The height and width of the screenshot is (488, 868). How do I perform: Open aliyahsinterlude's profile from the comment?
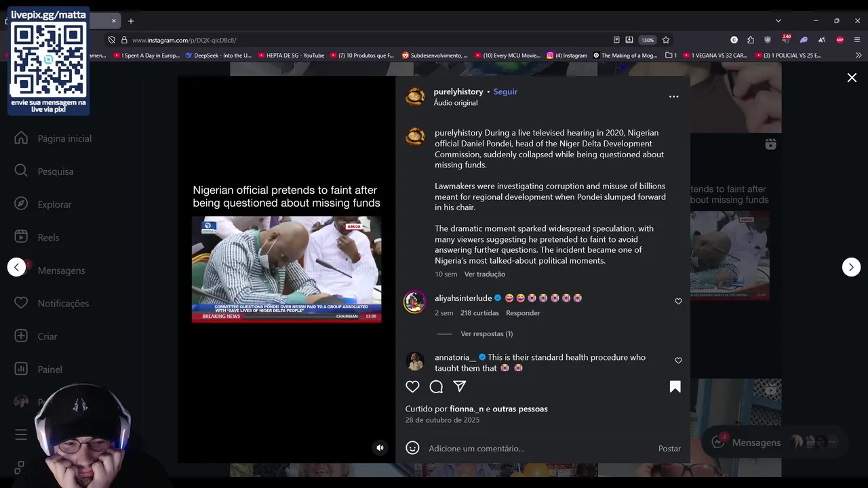click(x=463, y=298)
